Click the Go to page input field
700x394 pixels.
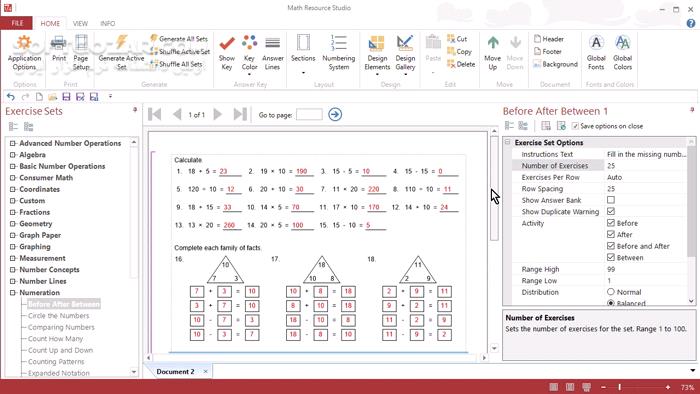[309, 115]
